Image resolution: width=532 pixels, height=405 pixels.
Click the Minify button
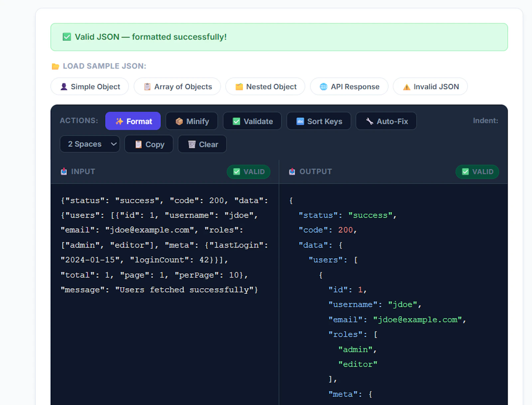(192, 121)
